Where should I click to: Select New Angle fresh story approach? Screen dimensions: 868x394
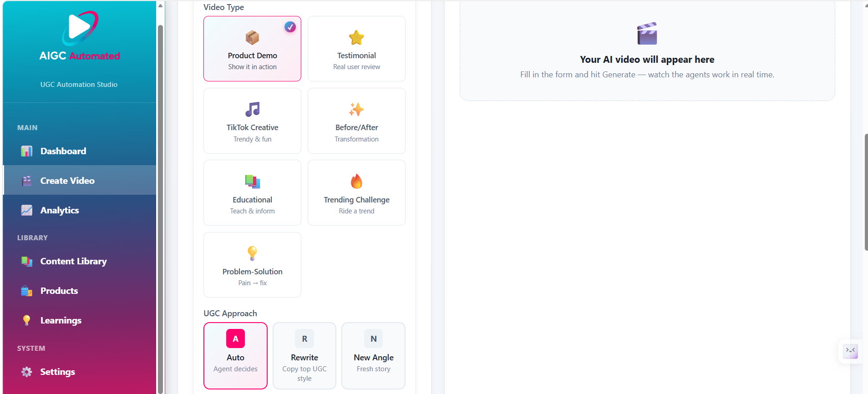pyautogui.click(x=373, y=356)
